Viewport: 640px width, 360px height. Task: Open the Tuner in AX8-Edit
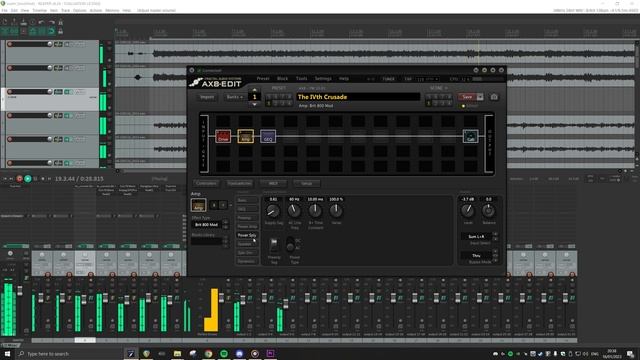(x=389, y=79)
